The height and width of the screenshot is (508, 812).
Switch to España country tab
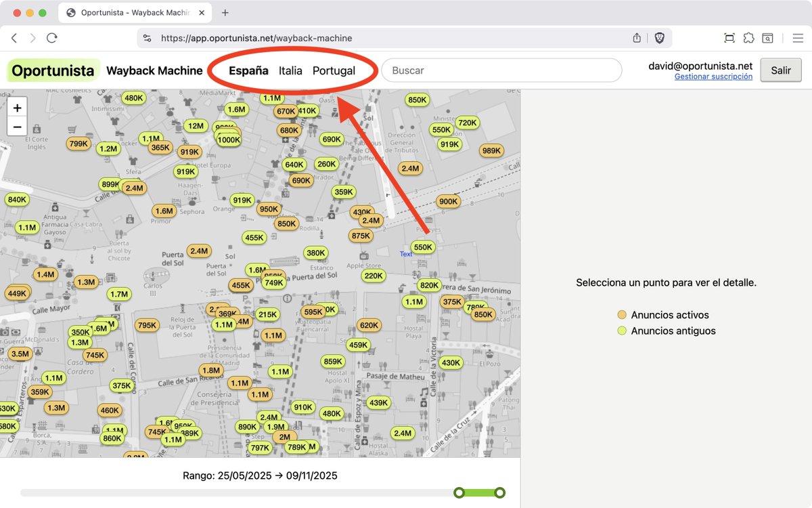pos(248,70)
